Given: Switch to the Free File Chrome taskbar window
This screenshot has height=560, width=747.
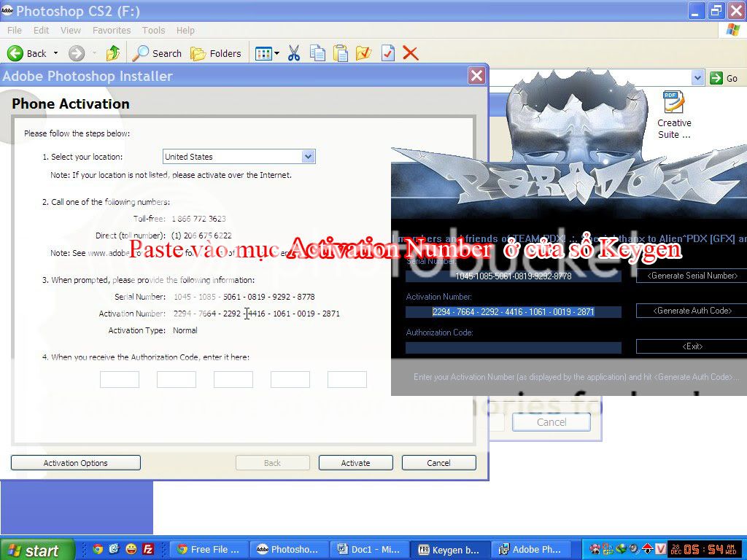Looking at the screenshot, I should click(209, 550).
